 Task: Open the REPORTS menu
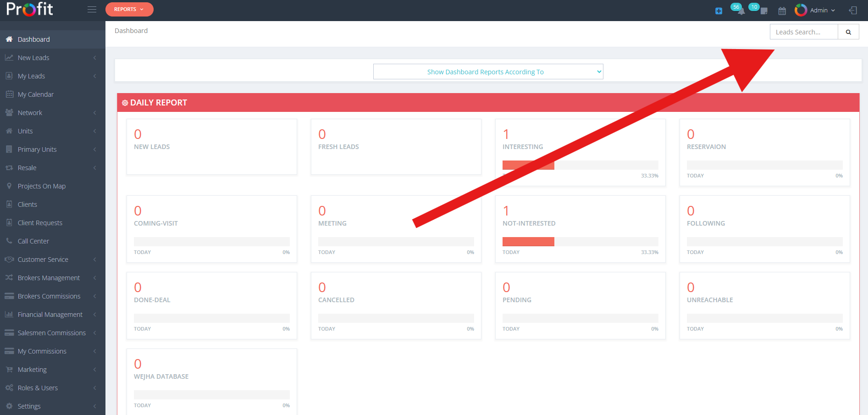129,9
